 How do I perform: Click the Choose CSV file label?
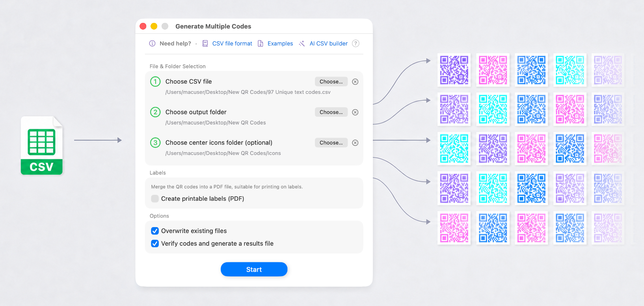point(188,82)
